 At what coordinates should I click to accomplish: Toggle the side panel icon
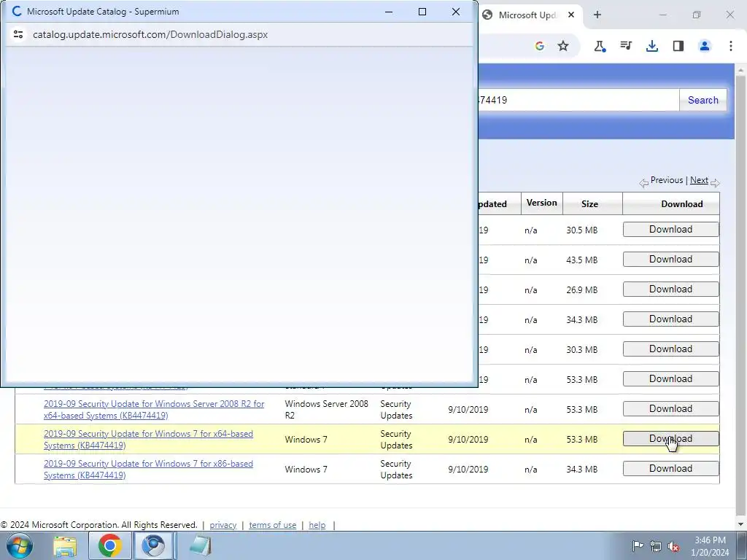click(x=678, y=46)
